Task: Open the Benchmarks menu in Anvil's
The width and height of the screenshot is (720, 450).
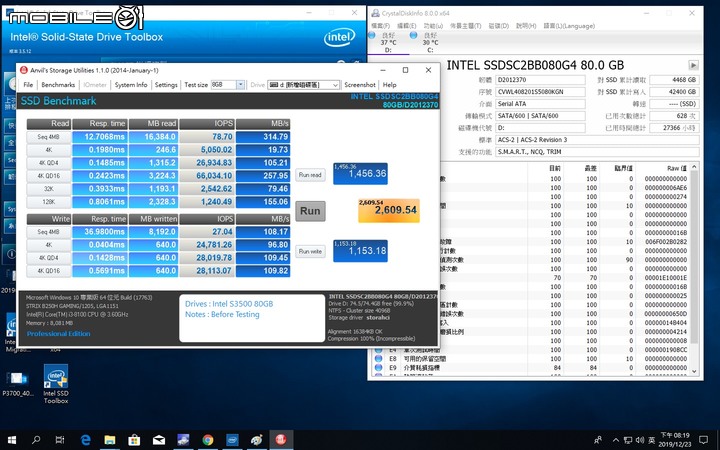Action: point(58,85)
